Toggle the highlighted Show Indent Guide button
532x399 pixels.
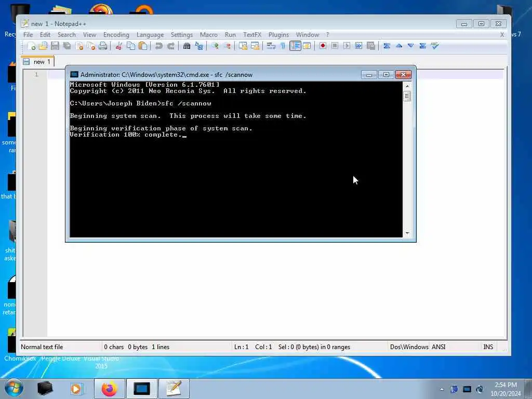(x=295, y=46)
